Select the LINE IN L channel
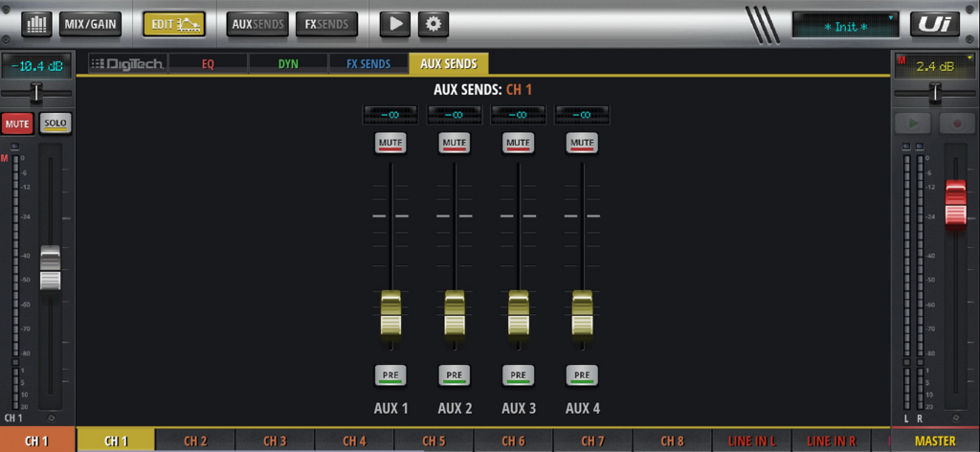The height and width of the screenshot is (452, 980). click(751, 441)
